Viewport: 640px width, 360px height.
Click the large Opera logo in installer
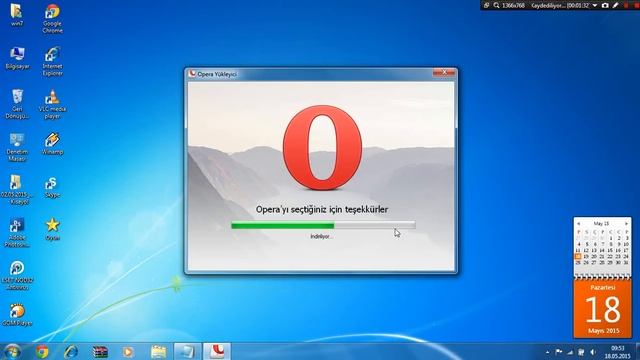322,148
